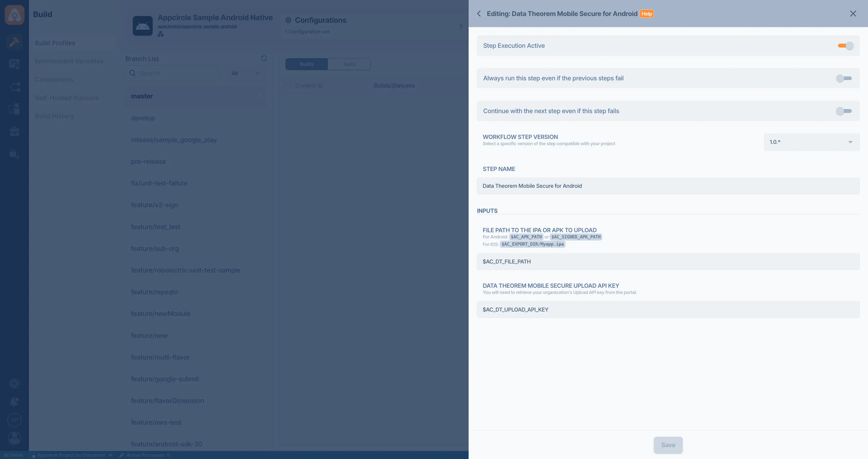This screenshot has width=868, height=459.
Task: Close the Editing step panel
Action: coord(853,13)
